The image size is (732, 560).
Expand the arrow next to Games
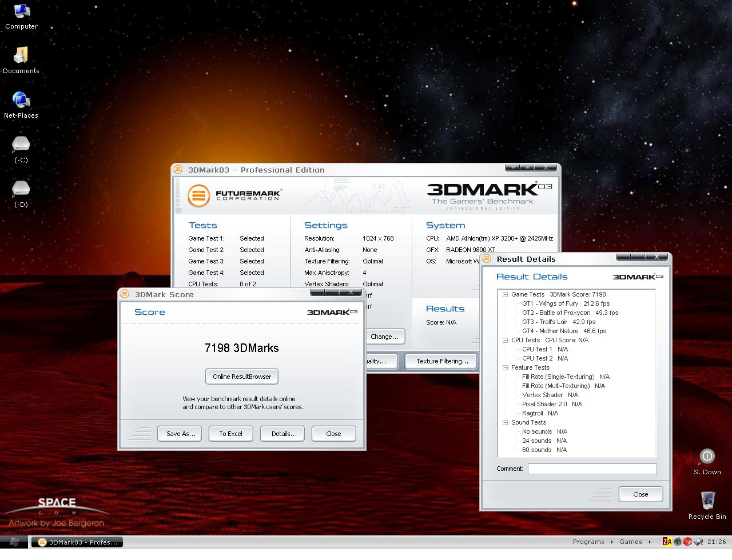click(x=650, y=542)
